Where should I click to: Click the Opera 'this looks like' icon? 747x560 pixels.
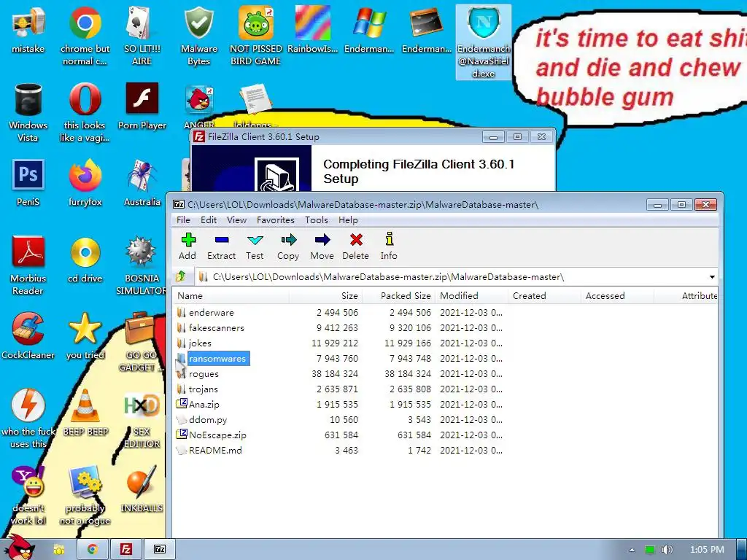point(85,112)
